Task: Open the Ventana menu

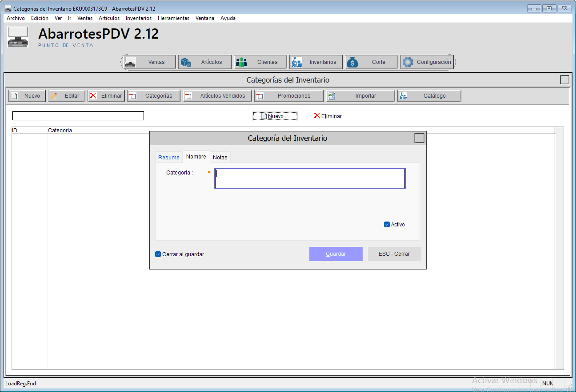Action: [205, 18]
